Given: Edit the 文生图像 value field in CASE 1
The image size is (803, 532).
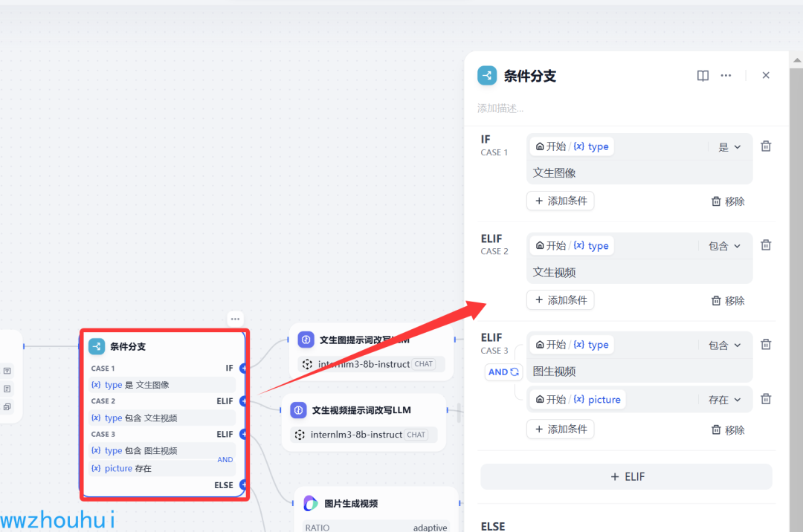Looking at the screenshot, I should coord(639,173).
